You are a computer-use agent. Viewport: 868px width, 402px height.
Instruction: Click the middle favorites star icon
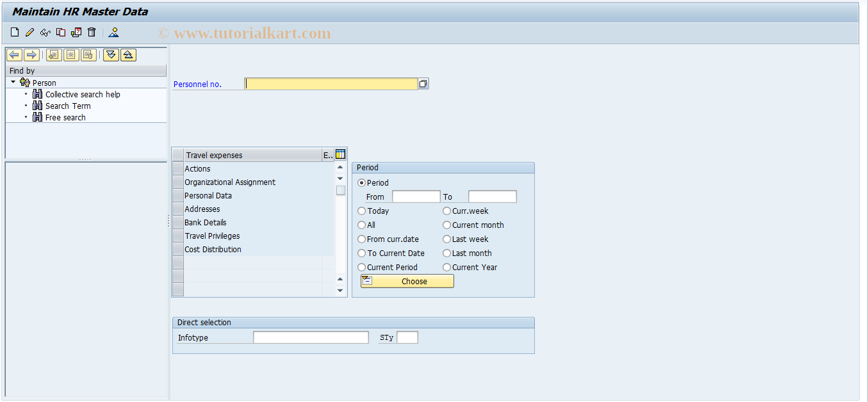71,55
